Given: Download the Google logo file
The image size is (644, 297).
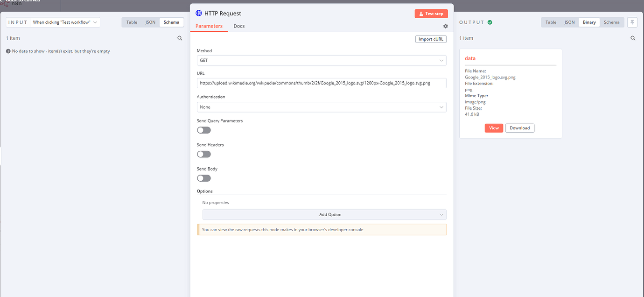Looking at the screenshot, I should click(519, 127).
